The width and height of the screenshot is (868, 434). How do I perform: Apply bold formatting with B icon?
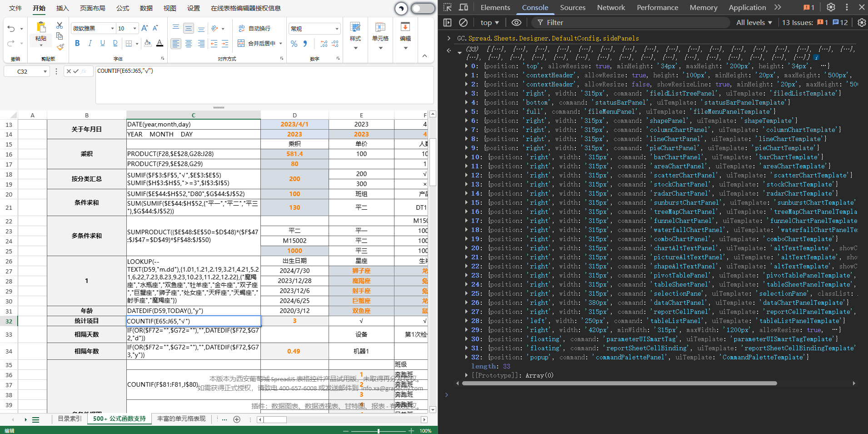(77, 43)
